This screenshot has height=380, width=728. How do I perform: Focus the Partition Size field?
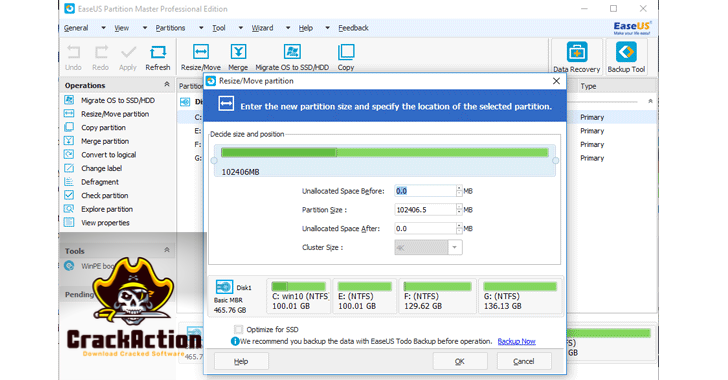click(425, 210)
